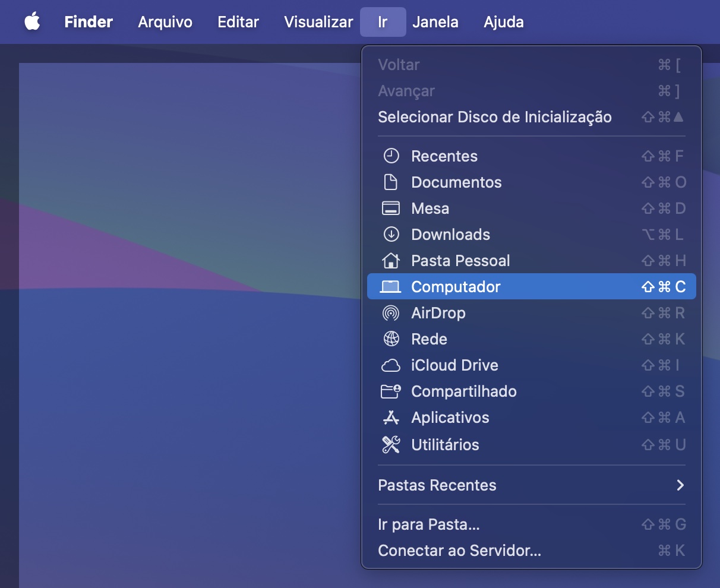Click the Compartilhado shared folder entry
Image resolution: width=720 pixels, height=588 pixels.
(464, 391)
